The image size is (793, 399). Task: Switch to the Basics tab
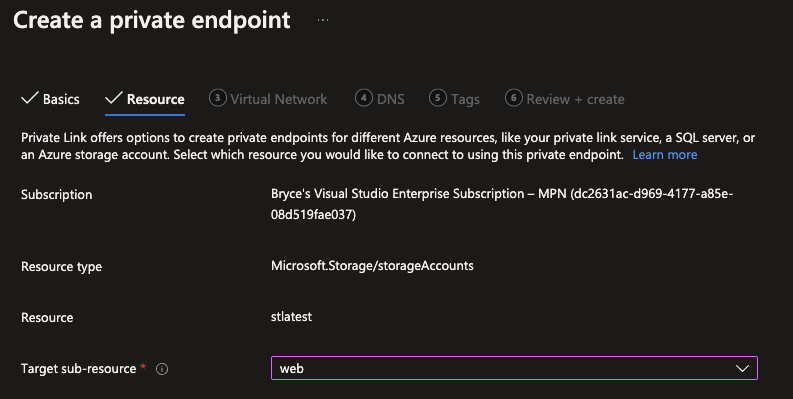point(61,99)
